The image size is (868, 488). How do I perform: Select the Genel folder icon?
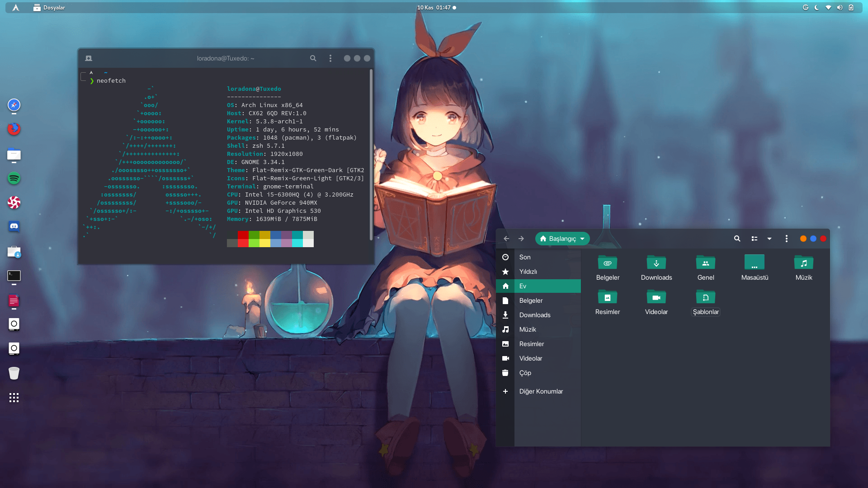(x=706, y=263)
